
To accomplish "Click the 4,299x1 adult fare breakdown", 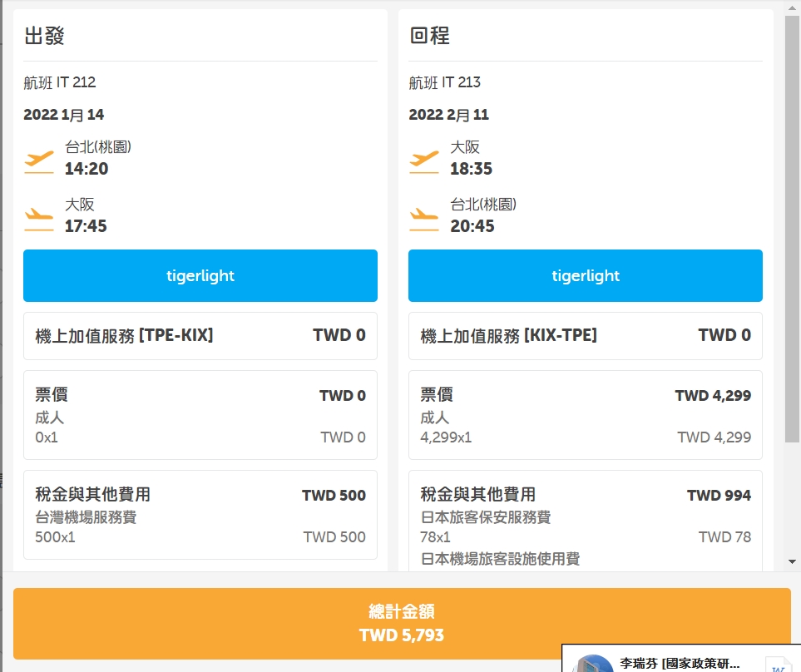I will 446,437.
